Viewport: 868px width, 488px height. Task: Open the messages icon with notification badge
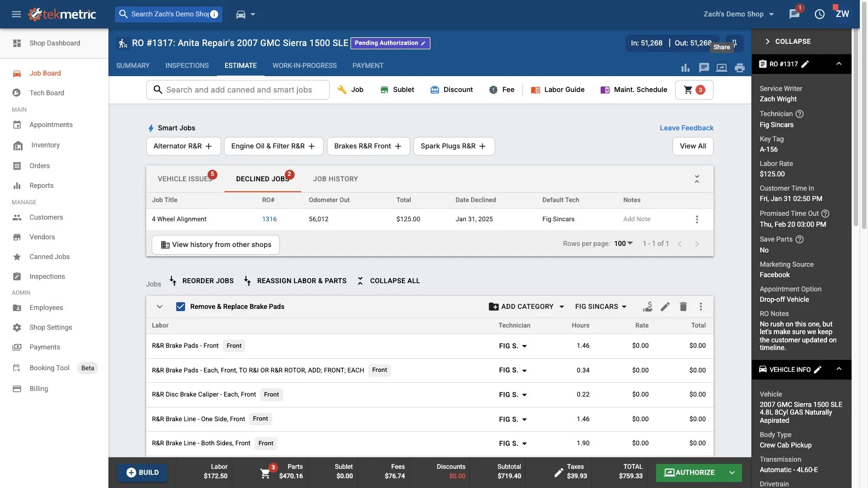pyautogui.click(x=794, y=14)
